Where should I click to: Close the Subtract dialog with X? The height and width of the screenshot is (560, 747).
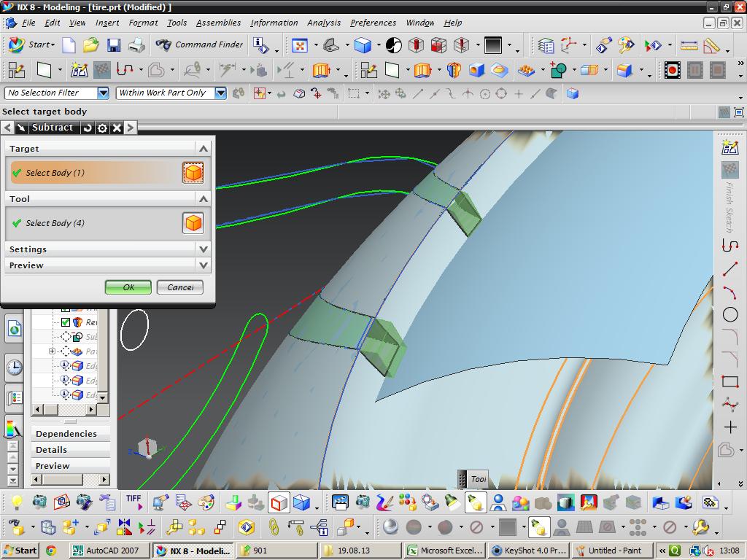pos(117,128)
